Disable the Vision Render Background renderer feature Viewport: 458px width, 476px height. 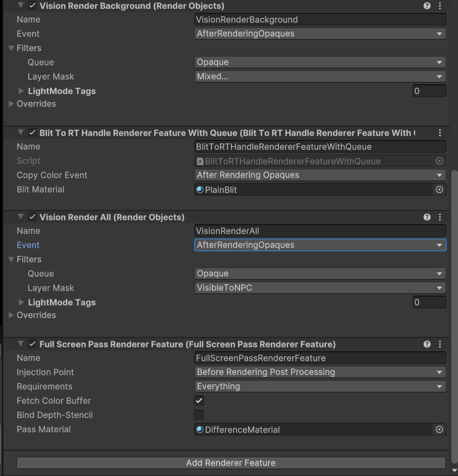tap(32, 6)
